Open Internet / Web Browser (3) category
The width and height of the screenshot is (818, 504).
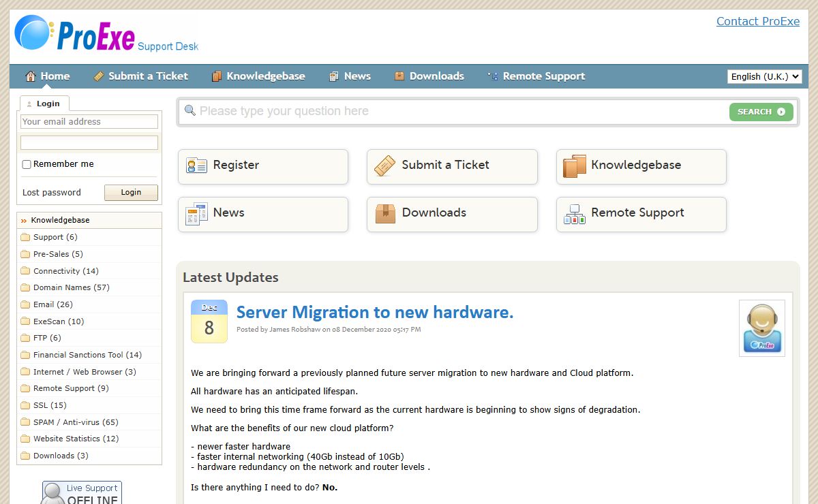[x=85, y=372]
